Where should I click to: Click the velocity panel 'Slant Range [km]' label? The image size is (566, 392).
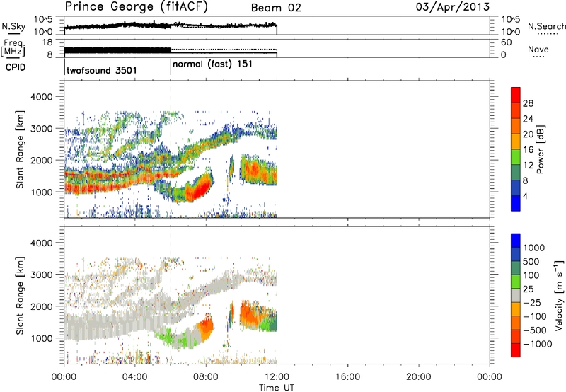click(x=20, y=296)
